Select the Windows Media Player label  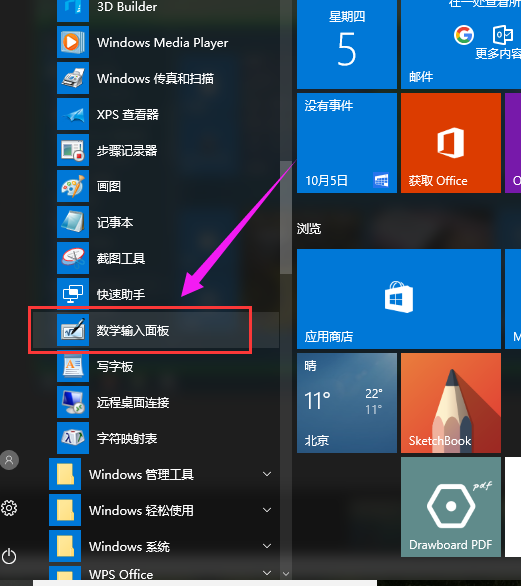click(x=162, y=43)
